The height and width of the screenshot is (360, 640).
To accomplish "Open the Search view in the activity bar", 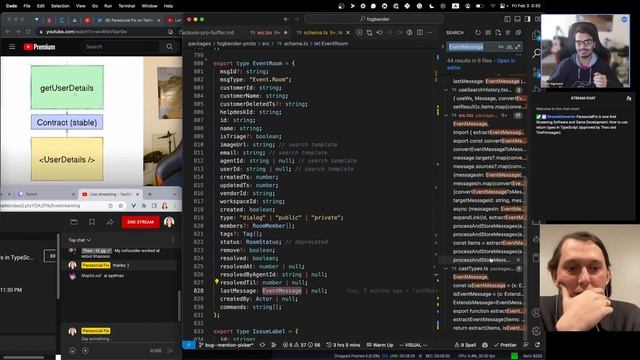I will click(x=536, y=53).
